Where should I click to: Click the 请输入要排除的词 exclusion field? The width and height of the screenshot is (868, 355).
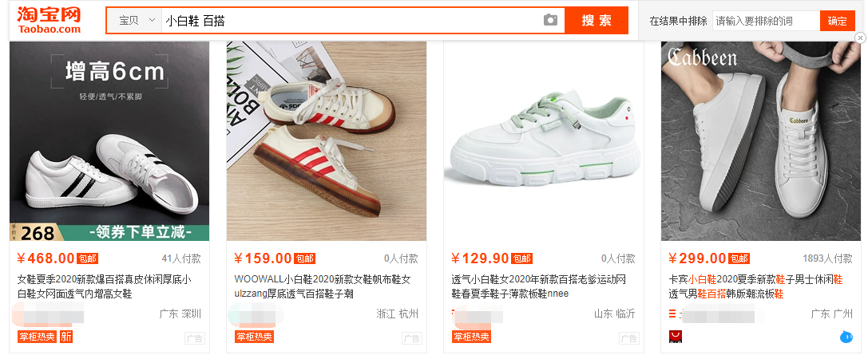[x=766, y=21]
